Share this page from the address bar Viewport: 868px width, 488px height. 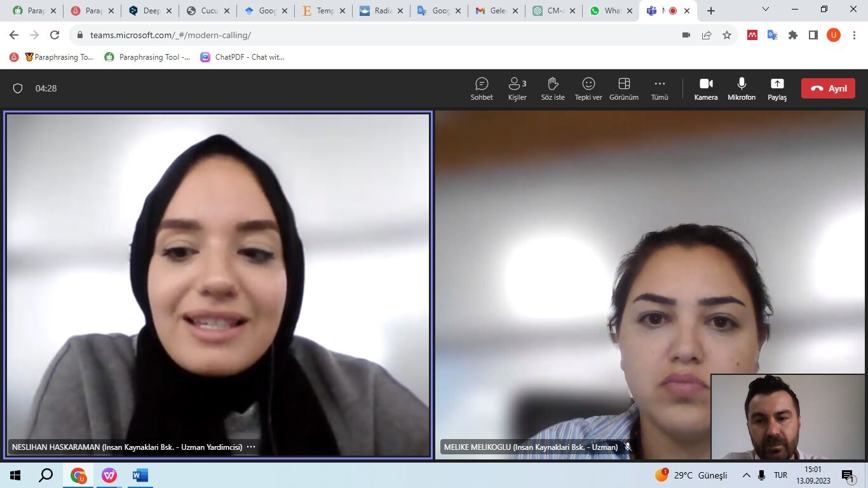[707, 35]
